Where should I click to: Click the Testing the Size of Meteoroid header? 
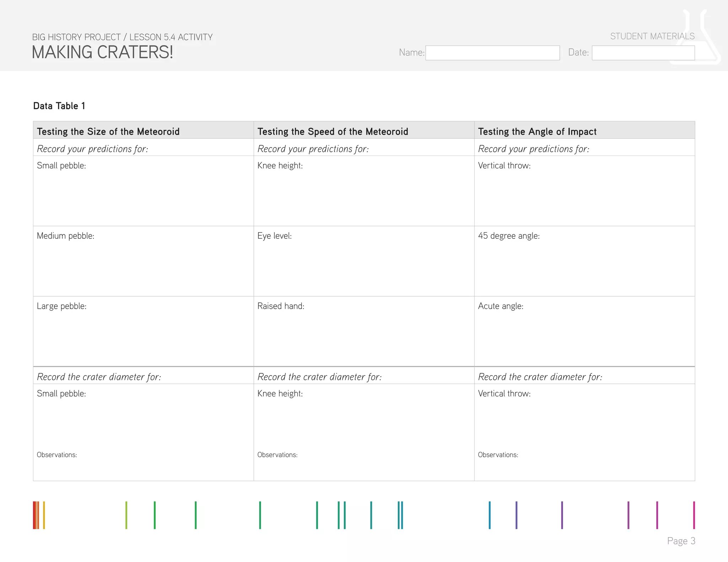coord(108,131)
